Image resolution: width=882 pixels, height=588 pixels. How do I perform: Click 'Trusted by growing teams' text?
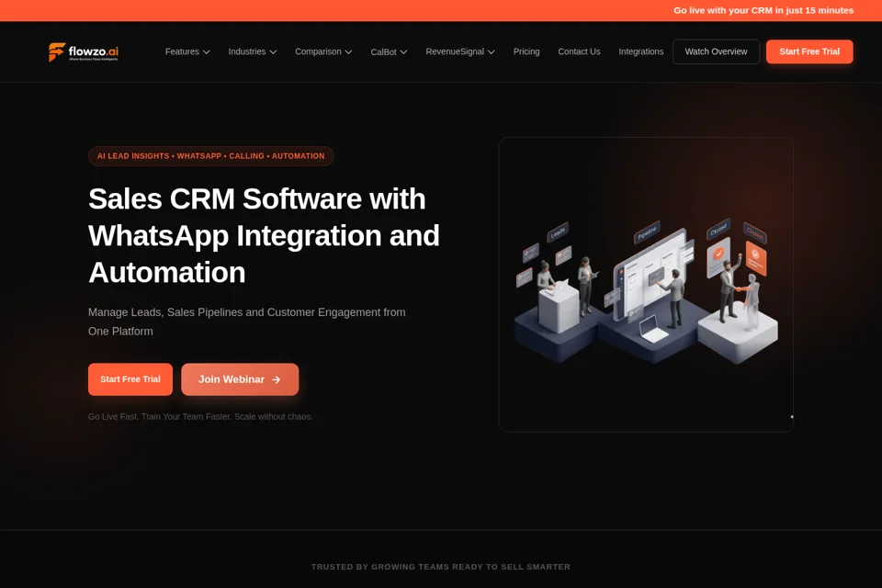(x=441, y=567)
